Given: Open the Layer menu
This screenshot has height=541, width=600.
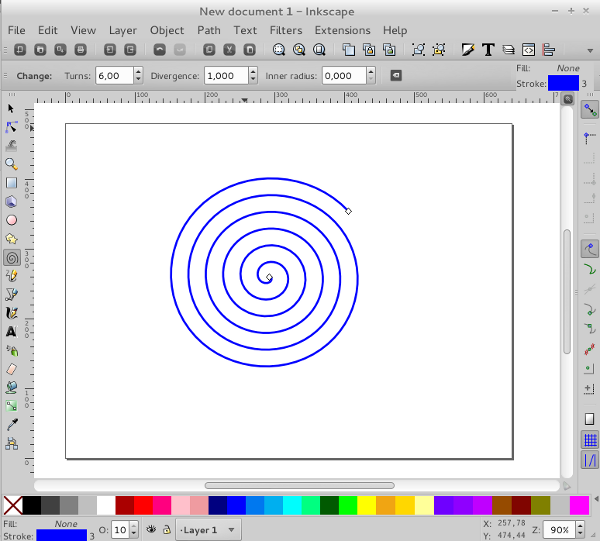Looking at the screenshot, I should (x=122, y=30).
